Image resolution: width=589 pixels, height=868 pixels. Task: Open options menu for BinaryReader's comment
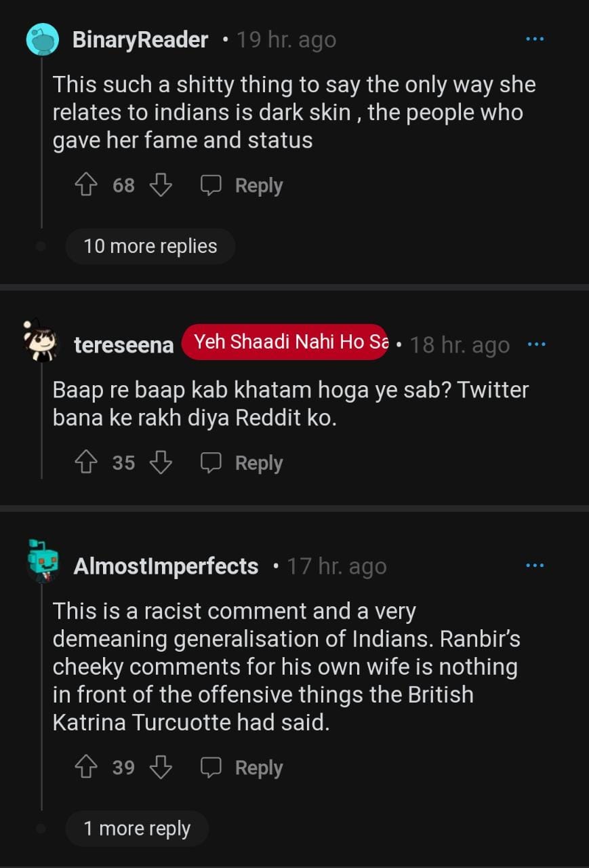[535, 39]
